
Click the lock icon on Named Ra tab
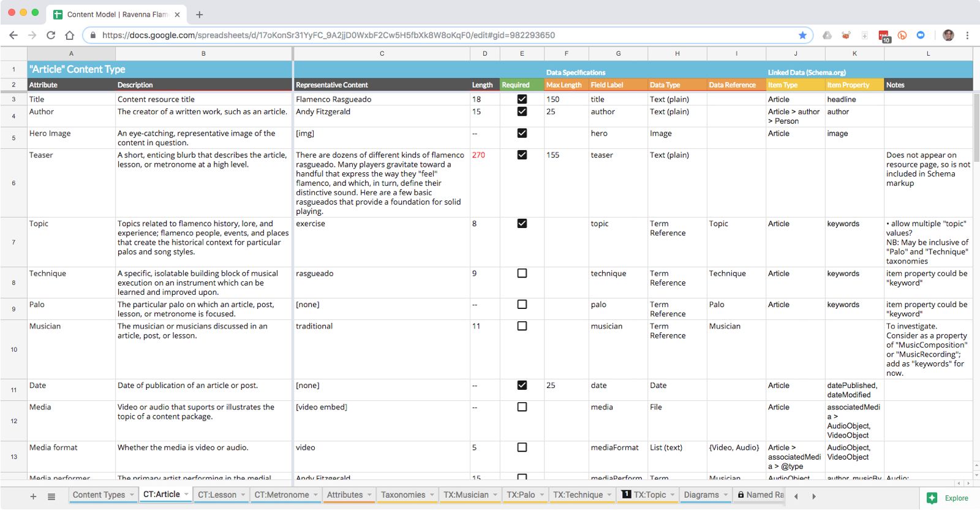741,495
